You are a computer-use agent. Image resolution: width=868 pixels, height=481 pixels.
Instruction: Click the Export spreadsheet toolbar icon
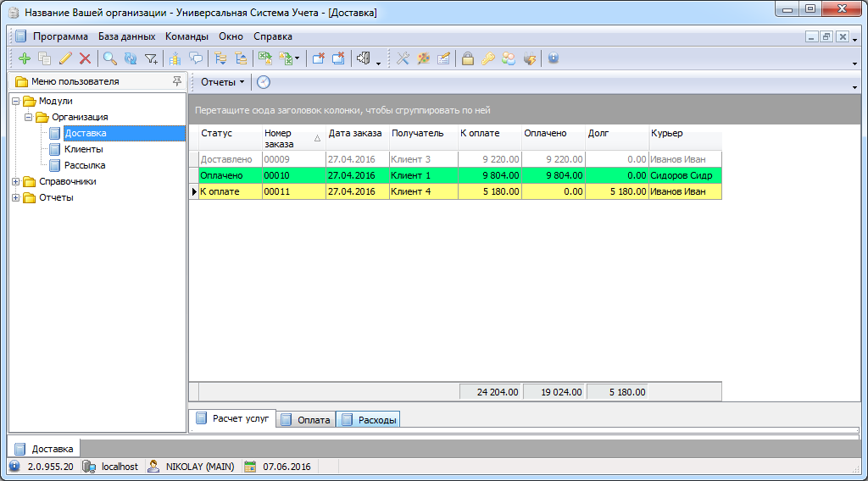(286, 58)
